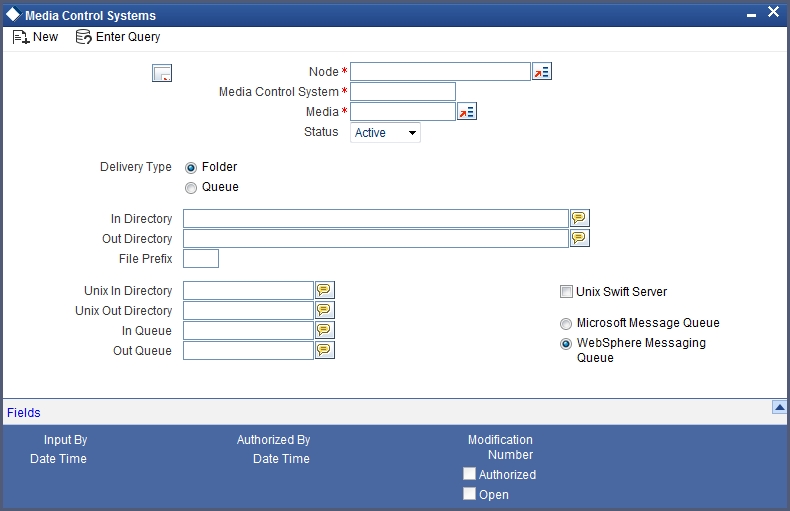Open Unix In Directory editor popup
This screenshot has width=790, height=511.
(x=325, y=290)
